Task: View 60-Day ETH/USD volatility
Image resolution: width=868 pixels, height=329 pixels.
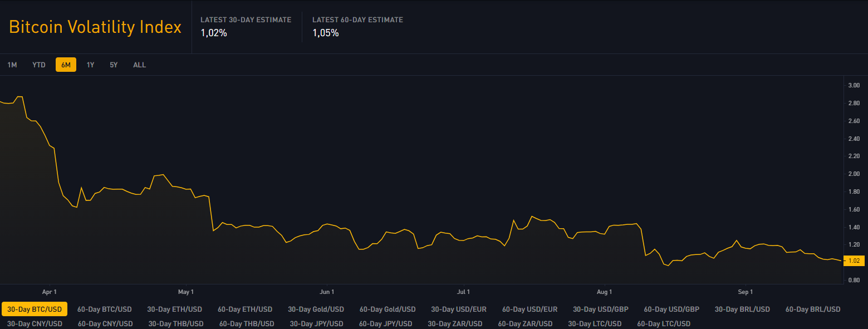Action: [245, 309]
